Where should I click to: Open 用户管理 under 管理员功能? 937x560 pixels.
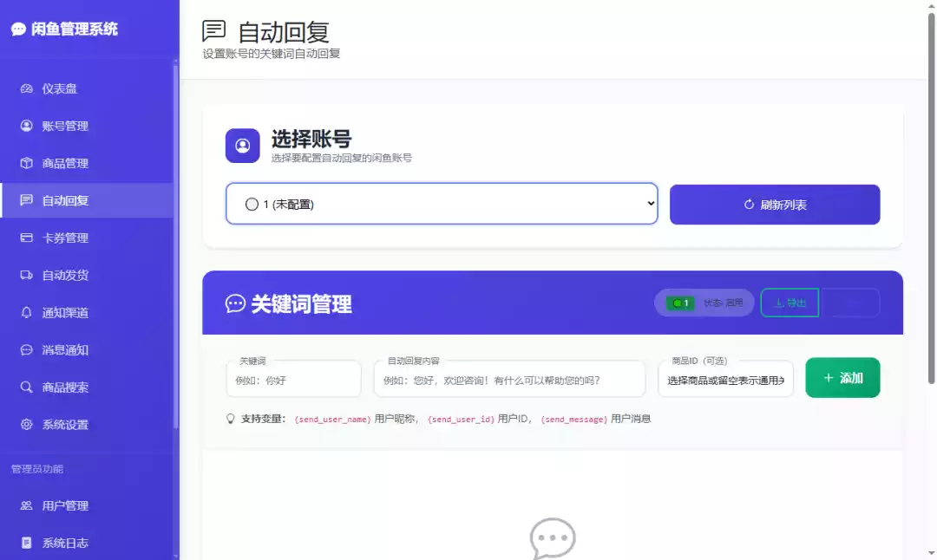pyautogui.click(x=88, y=505)
